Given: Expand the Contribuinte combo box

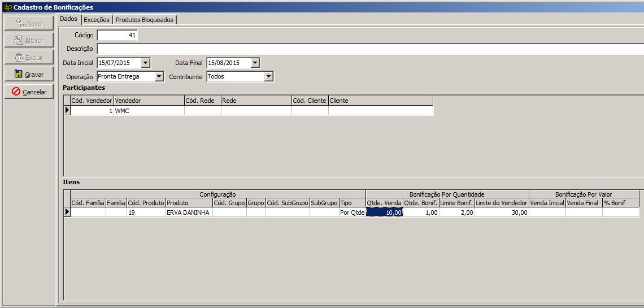Looking at the screenshot, I should [x=269, y=76].
